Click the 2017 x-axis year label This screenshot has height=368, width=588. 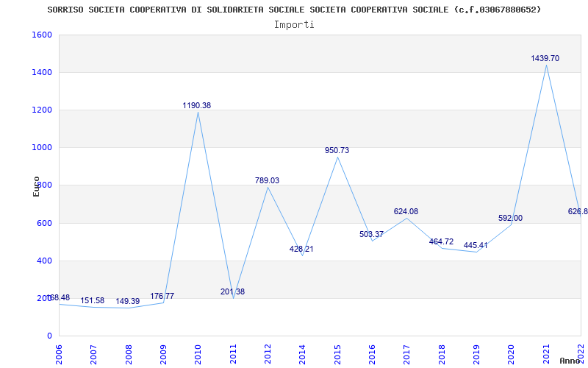coord(407,354)
